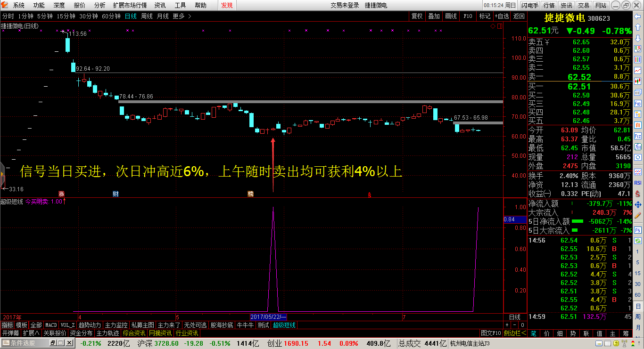Viewport: 644px width, 349px height.
Task: Click the F5 icon in right sidebar
Action: coord(637,230)
